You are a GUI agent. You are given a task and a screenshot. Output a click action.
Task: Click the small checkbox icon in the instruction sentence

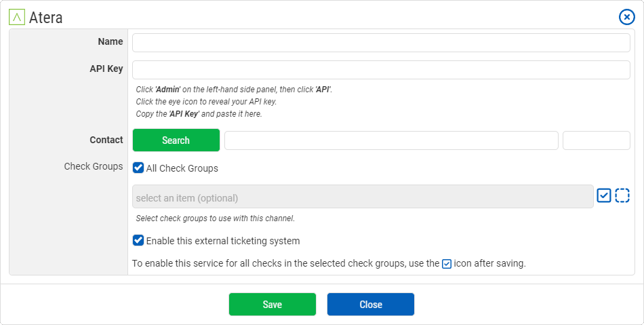click(447, 264)
